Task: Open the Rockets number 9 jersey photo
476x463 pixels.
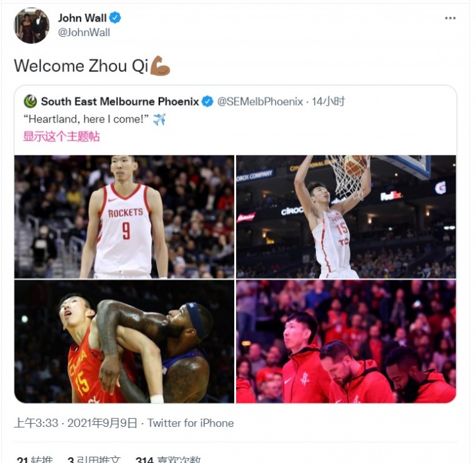Action: pyautogui.click(x=124, y=217)
